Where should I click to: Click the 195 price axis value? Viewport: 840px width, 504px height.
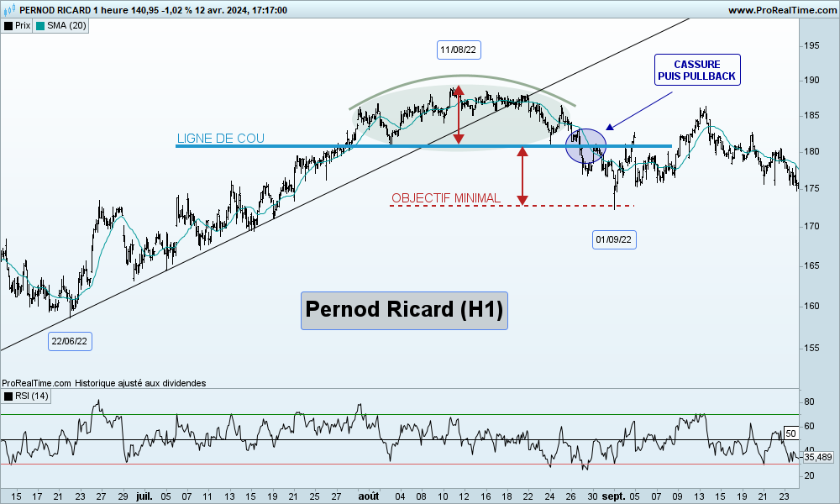coord(811,46)
